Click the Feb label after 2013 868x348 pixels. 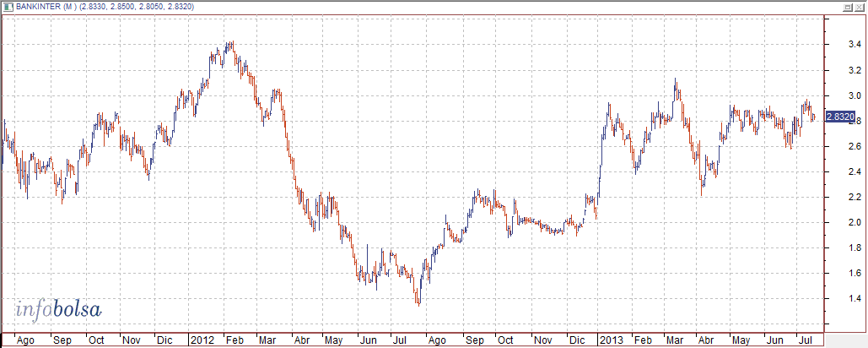[x=642, y=340]
